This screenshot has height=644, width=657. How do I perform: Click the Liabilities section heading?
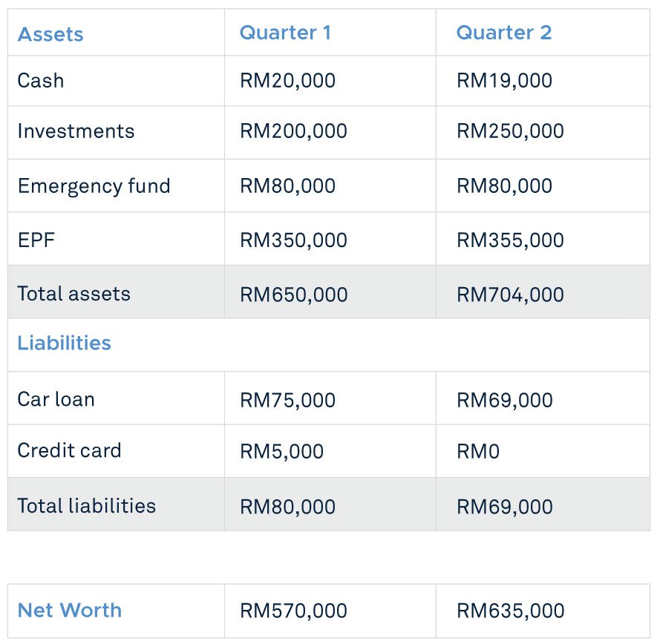[x=64, y=343]
